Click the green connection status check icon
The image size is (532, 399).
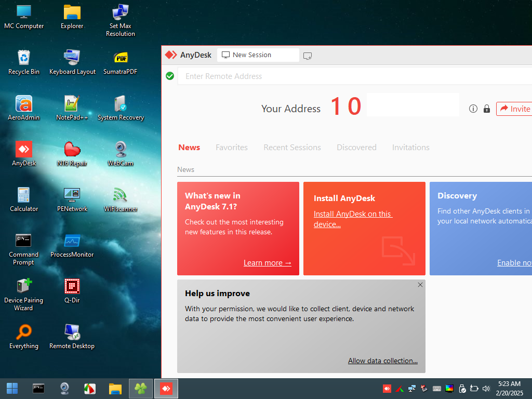click(x=170, y=76)
